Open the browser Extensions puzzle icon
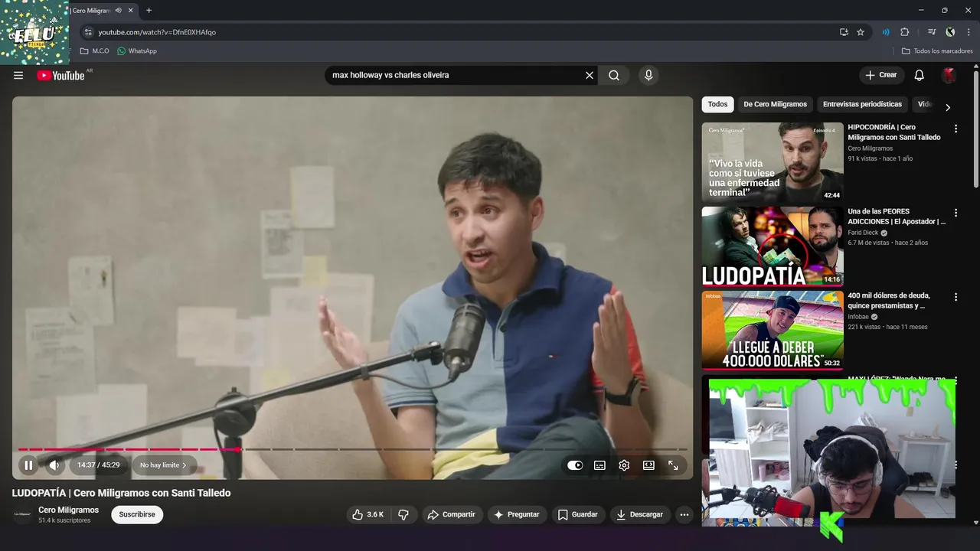The width and height of the screenshot is (980, 551). (x=905, y=32)
